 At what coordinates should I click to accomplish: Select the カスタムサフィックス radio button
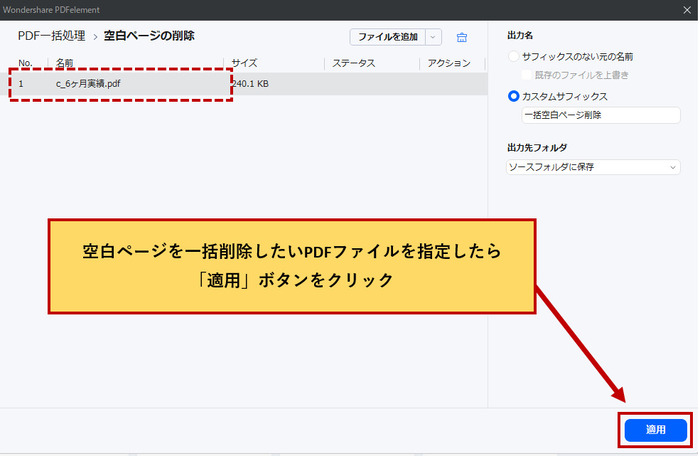click(513, 96)
